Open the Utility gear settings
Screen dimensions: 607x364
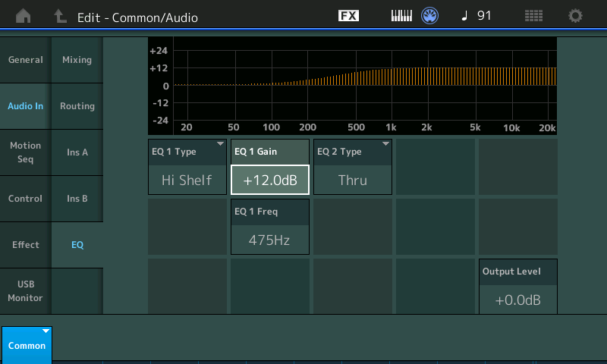[x=576, y=16]
